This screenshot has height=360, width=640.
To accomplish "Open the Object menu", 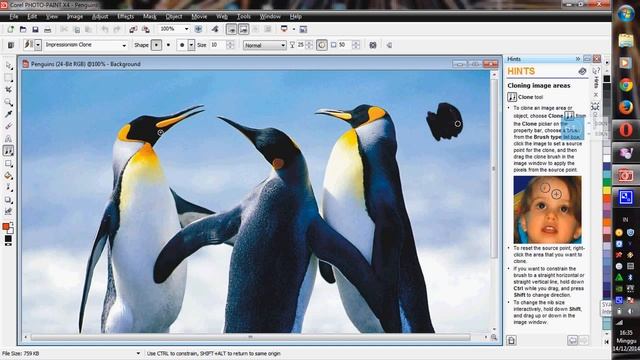I will [x=174, y=17].
